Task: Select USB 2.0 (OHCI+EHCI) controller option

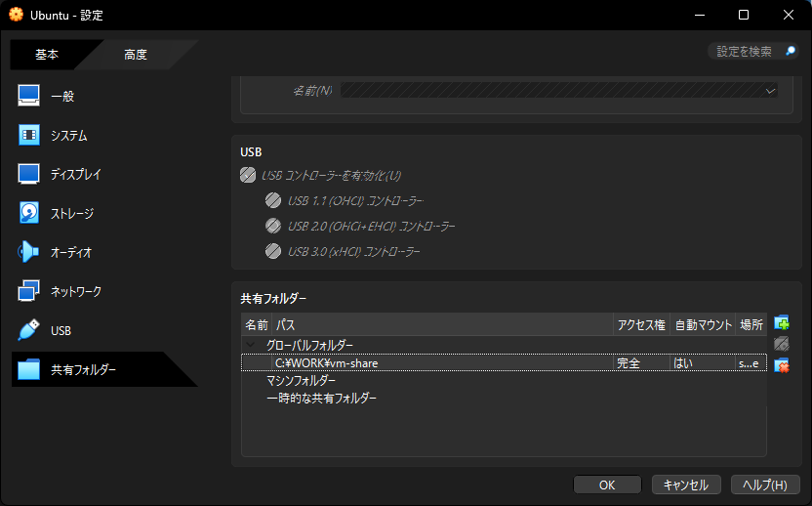Action: pyautogui.click(x=273, y=227)
